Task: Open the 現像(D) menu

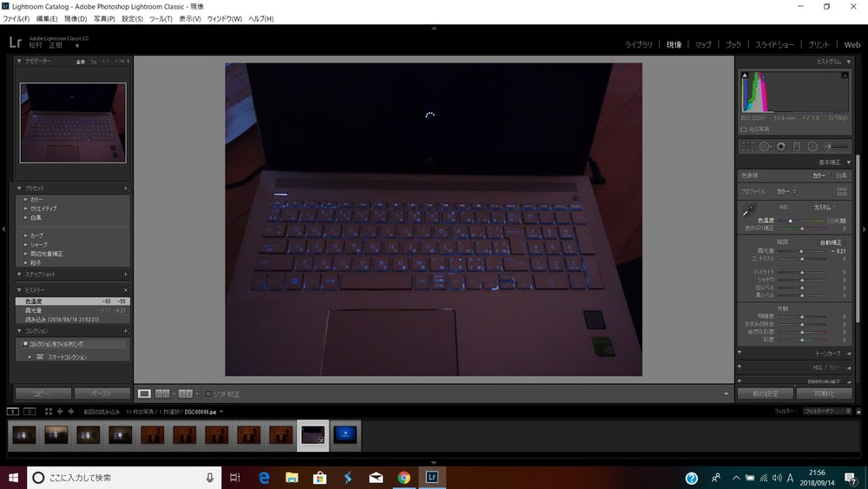Action: point(76,19)
